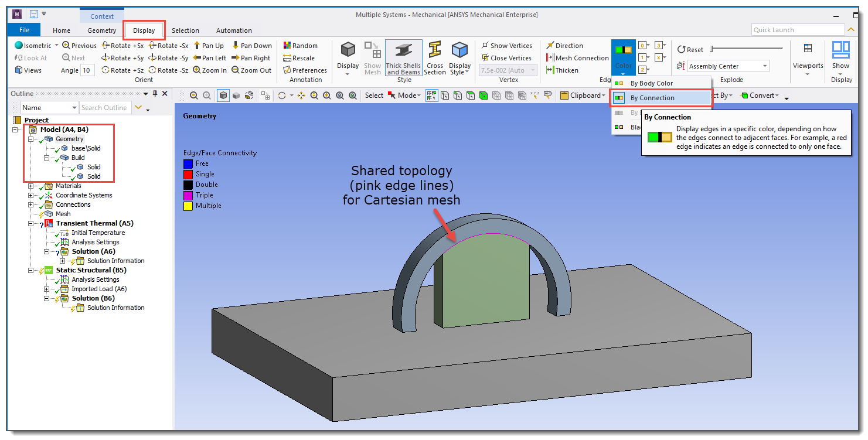Click the Cross Section icon
Viewport: 868px width, 440px height.
(x=434, y=57)
